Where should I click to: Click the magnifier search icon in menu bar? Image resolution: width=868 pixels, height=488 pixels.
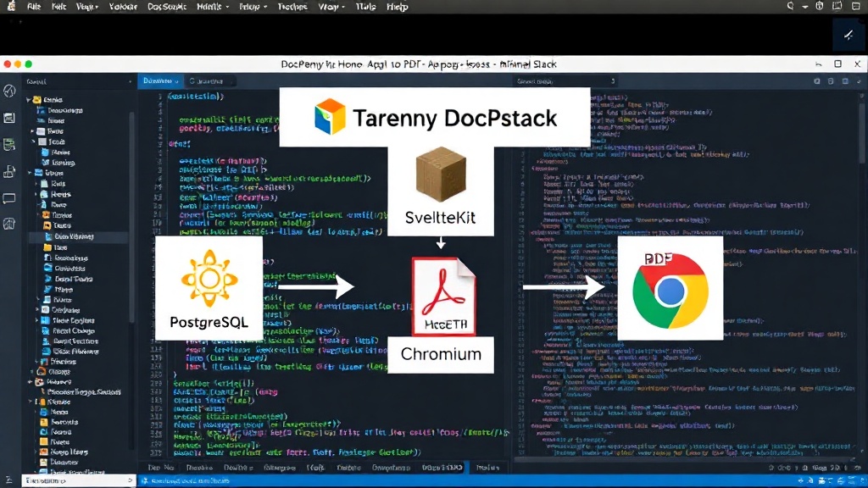(x=790, y=6)
